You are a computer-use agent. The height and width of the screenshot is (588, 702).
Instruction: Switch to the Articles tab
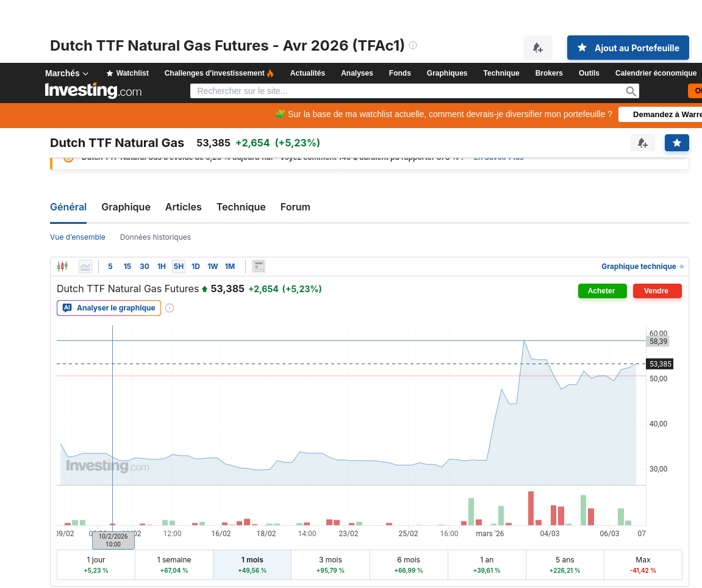[183, 207]
